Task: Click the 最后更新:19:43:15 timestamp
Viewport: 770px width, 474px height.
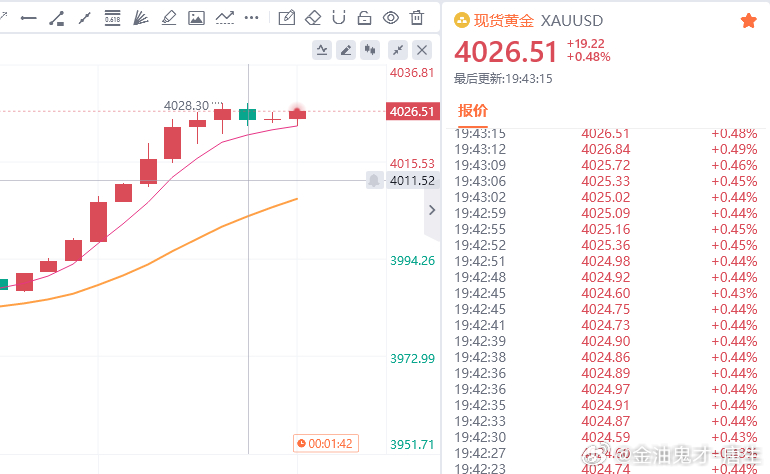Action: coord(503,79)
